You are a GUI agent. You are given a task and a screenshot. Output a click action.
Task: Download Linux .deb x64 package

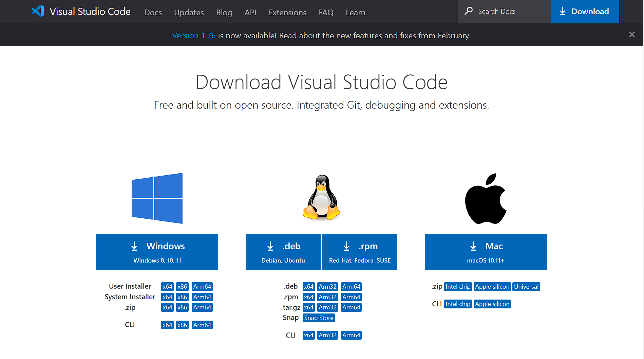[x=309, y=287]
